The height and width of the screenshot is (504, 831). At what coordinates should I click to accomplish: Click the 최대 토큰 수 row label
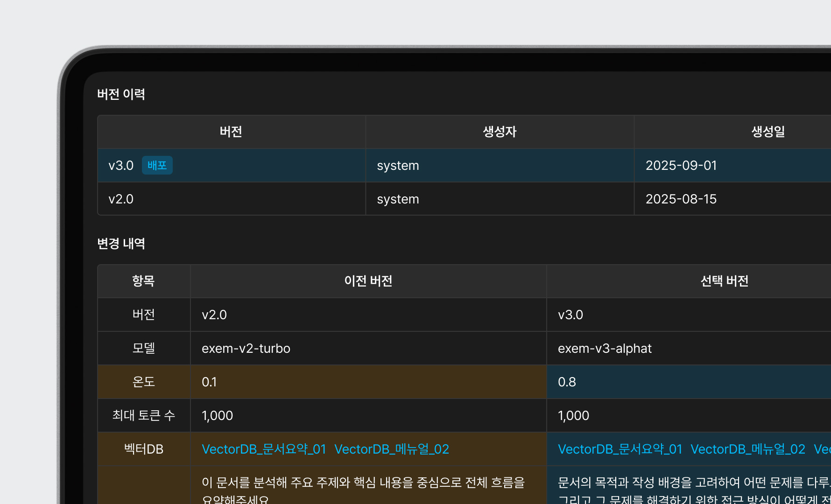(143, 416)
